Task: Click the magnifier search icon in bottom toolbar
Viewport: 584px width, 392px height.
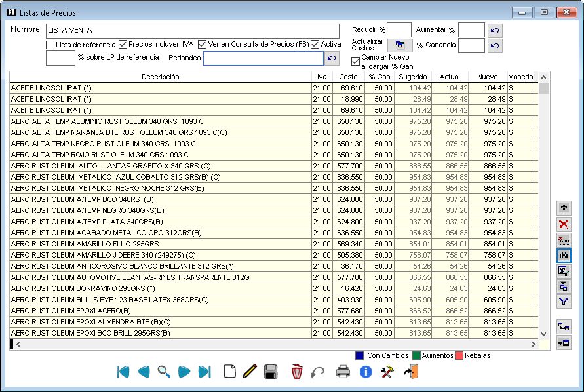Action: [164, 372]
